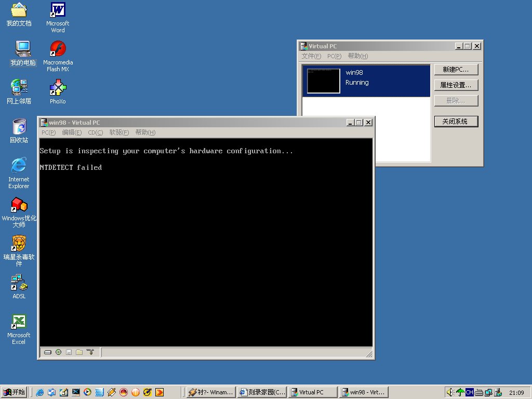
Task: Open the PC menu in win98 window
Action: (48, 132)
